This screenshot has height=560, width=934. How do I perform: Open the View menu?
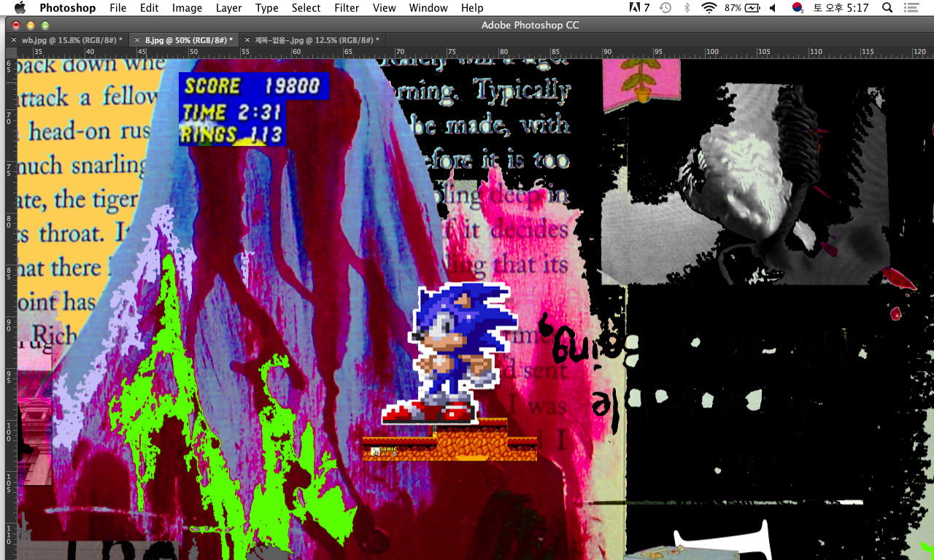384,8
